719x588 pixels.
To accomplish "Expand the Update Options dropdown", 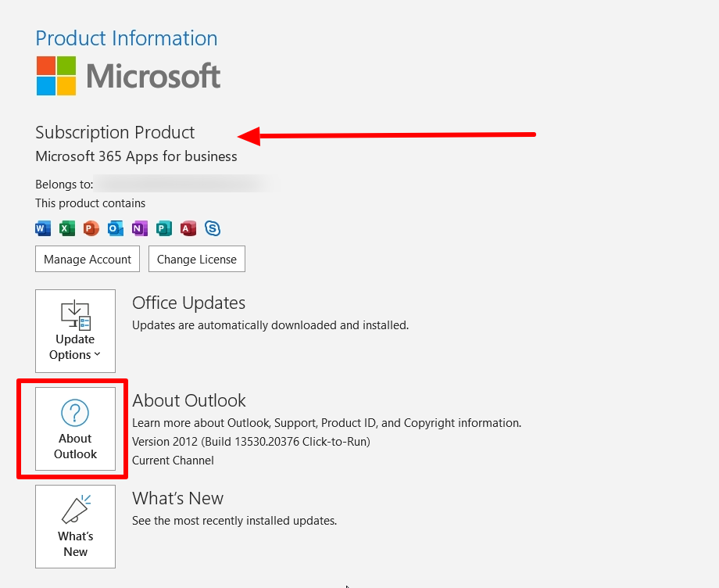I will click(x=75, y=332).
